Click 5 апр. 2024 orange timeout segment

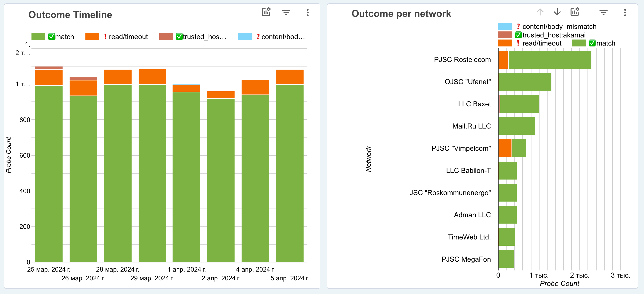coord(290,77)
